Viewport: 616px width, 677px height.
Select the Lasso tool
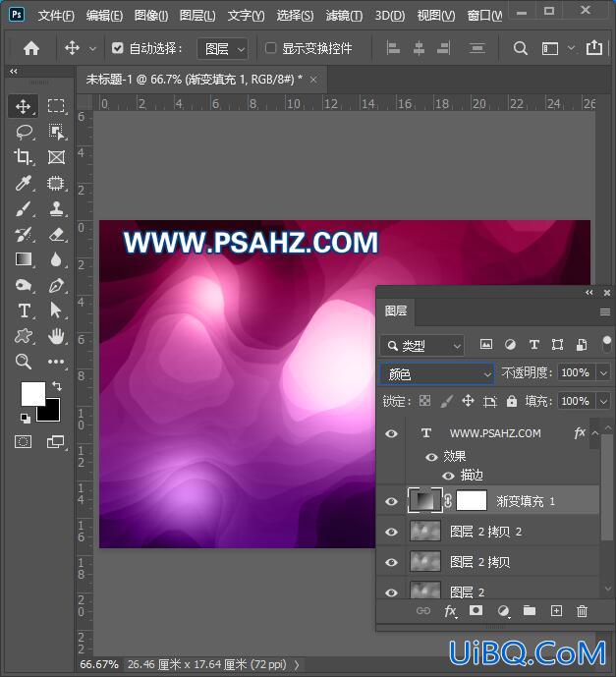(x=24, y=132)
